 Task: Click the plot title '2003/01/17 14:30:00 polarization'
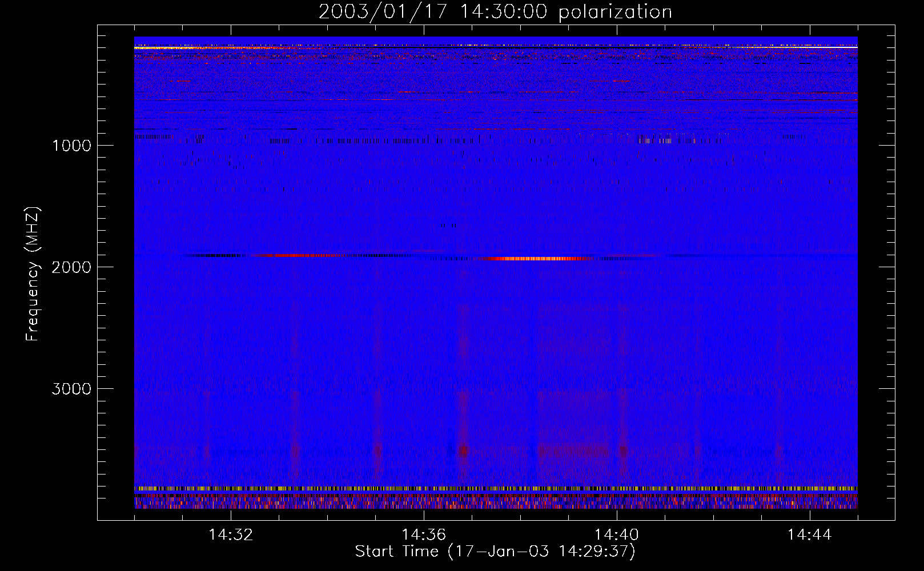[x=495, y=12]
